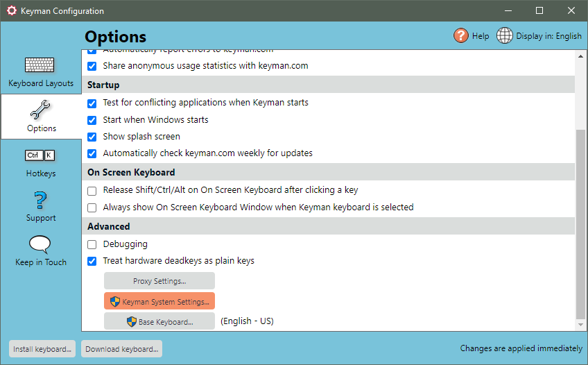Switch to Keyboard Layouts tab label
The height and width of the screenshot is (365, 588).
coord(41,83)
